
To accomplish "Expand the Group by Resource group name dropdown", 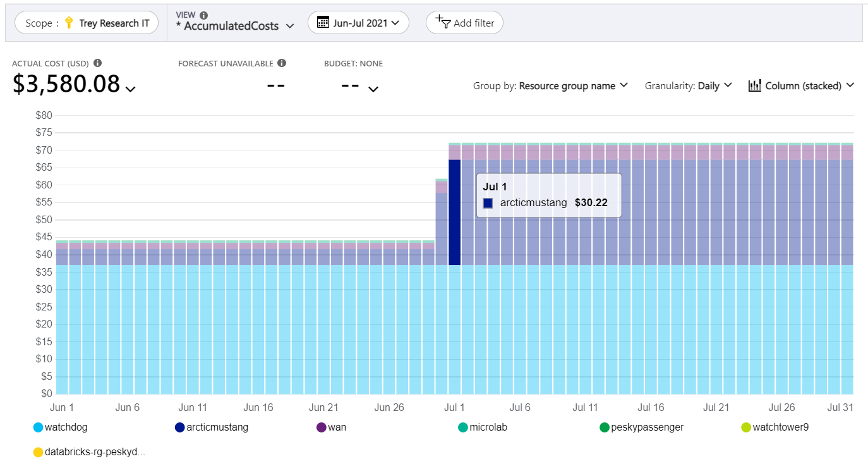I will coord(550,86).
